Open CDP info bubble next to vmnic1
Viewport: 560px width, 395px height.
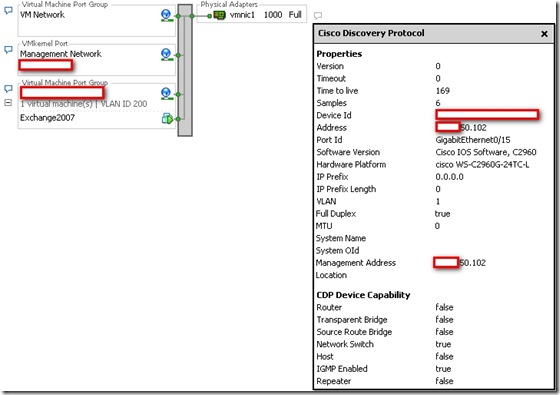coord(318,15)
